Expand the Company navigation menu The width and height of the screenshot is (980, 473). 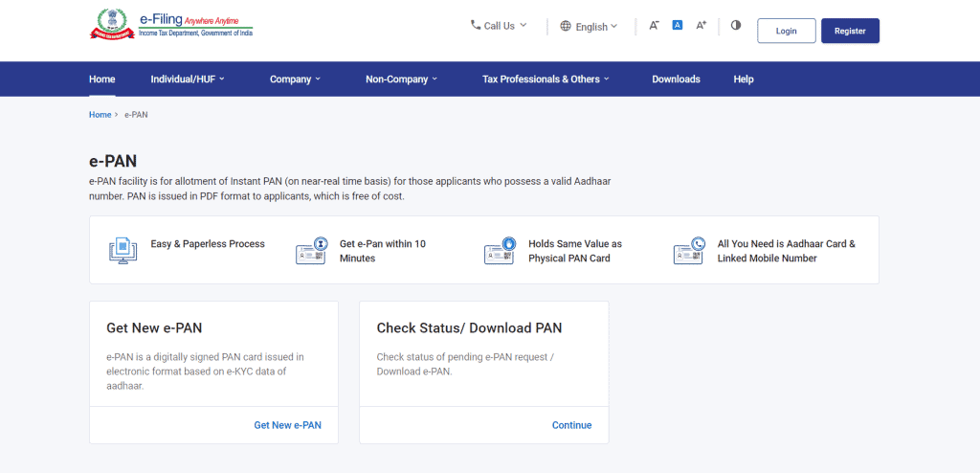295,79
